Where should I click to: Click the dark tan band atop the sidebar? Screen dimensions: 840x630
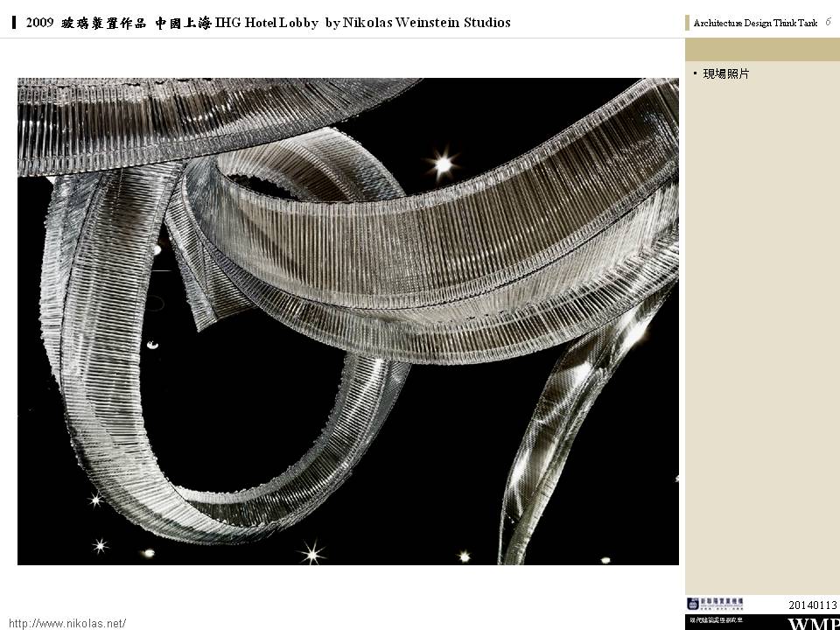pos(761,50)
